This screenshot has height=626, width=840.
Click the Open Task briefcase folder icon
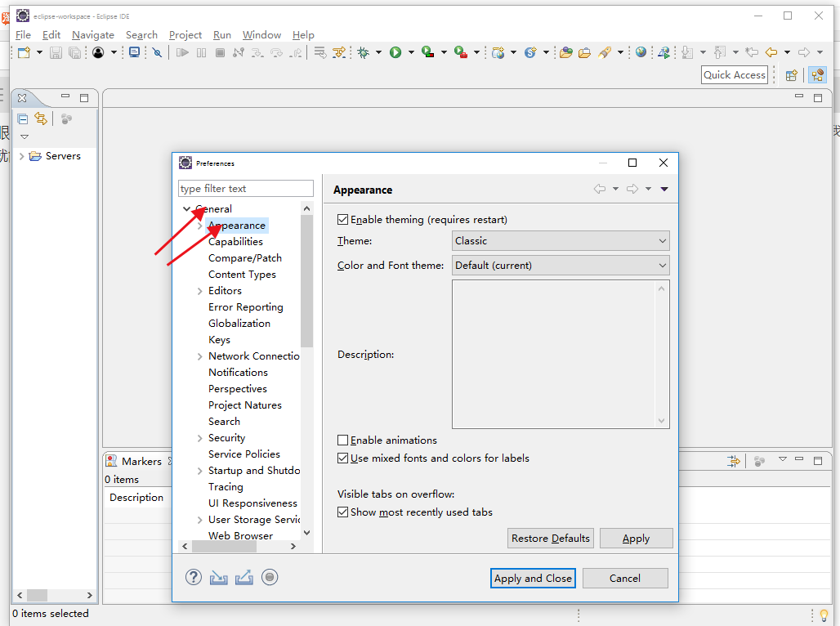click(x=584, y=52)
